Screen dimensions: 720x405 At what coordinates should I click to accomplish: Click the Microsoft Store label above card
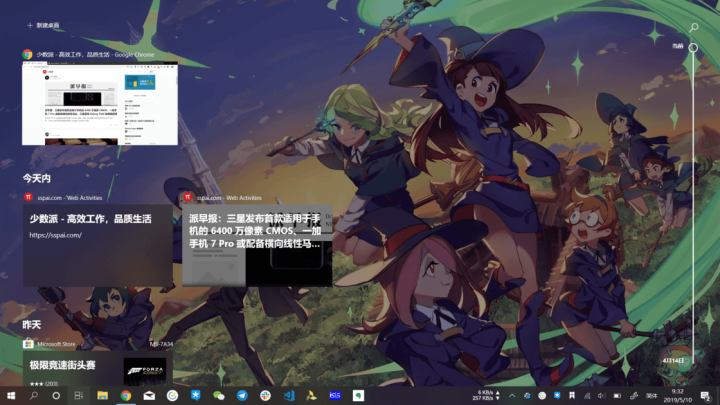pos(56,344)
